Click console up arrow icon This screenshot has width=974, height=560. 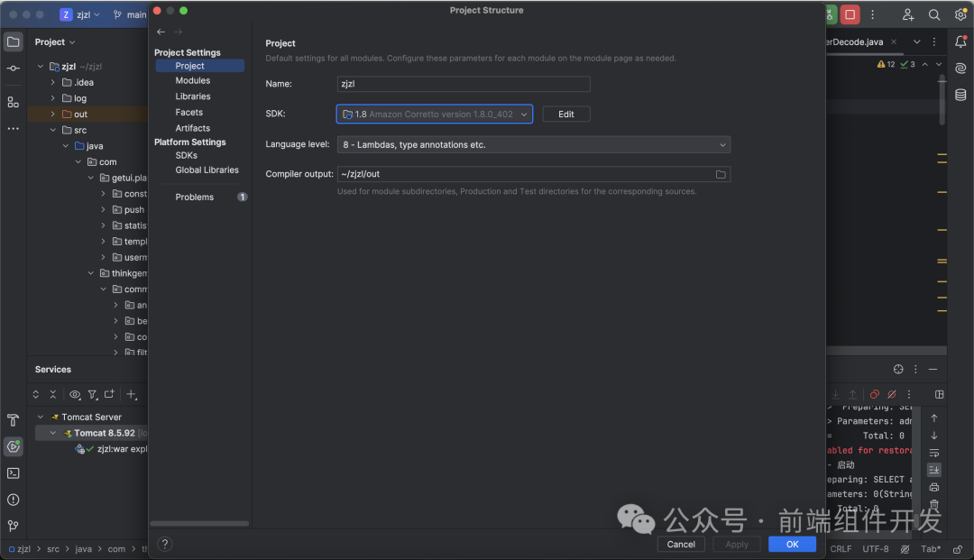click(x=933, y=418)
